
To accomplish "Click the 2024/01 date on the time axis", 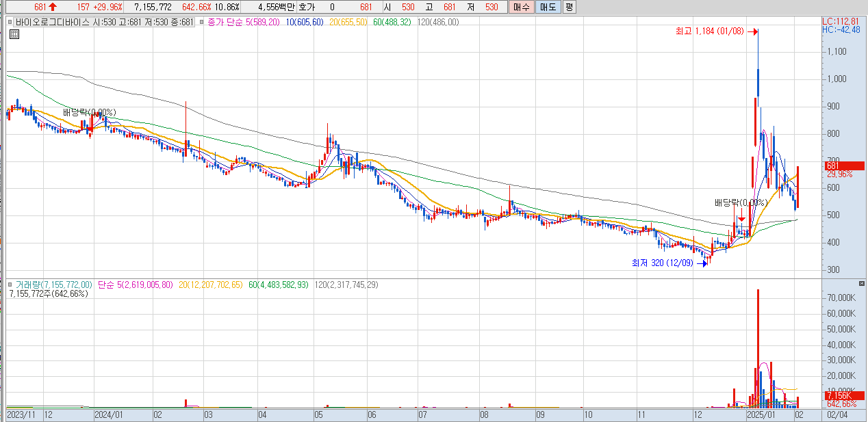I will click(108, 414).
